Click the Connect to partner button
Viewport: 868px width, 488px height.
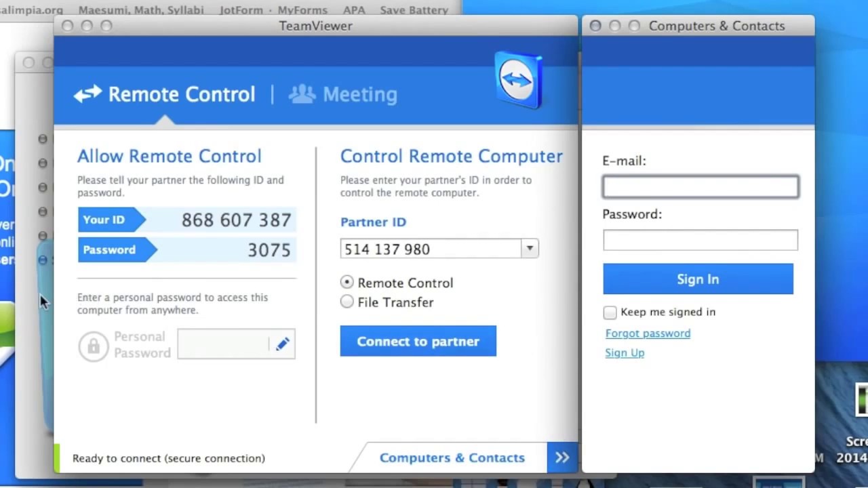pyautogui.click(x=418, y=341)
